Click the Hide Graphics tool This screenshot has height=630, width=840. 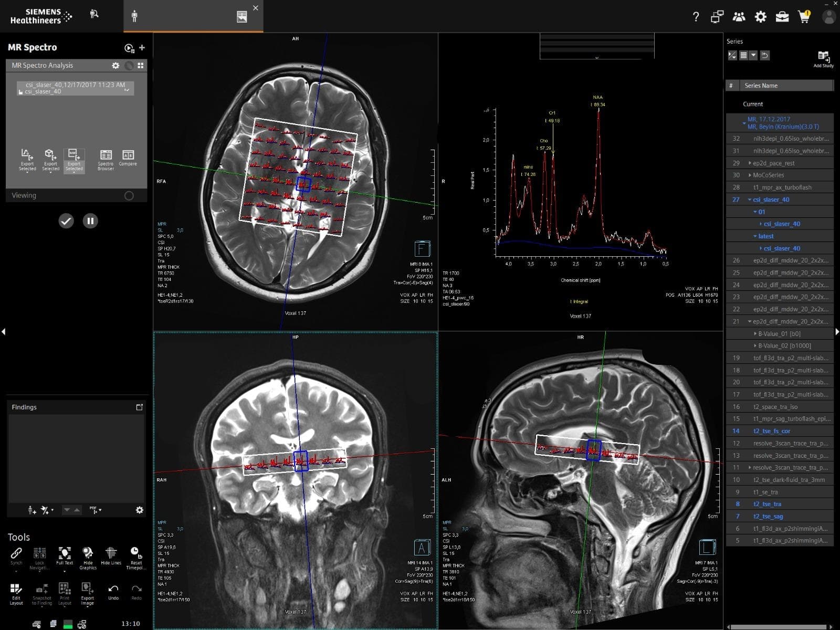pos(88,557)
